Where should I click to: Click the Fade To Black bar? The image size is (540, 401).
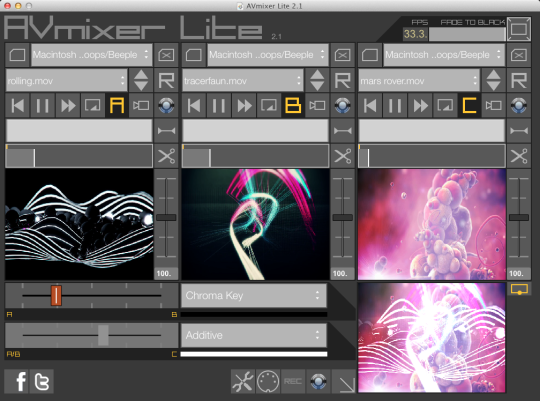(467, 34)
